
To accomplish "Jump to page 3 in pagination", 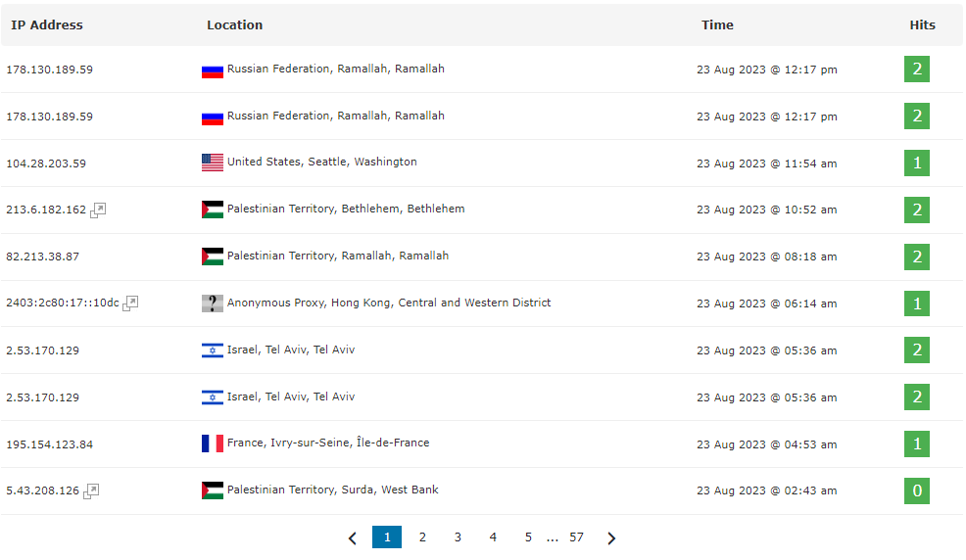I will click(x=458, y=537).
